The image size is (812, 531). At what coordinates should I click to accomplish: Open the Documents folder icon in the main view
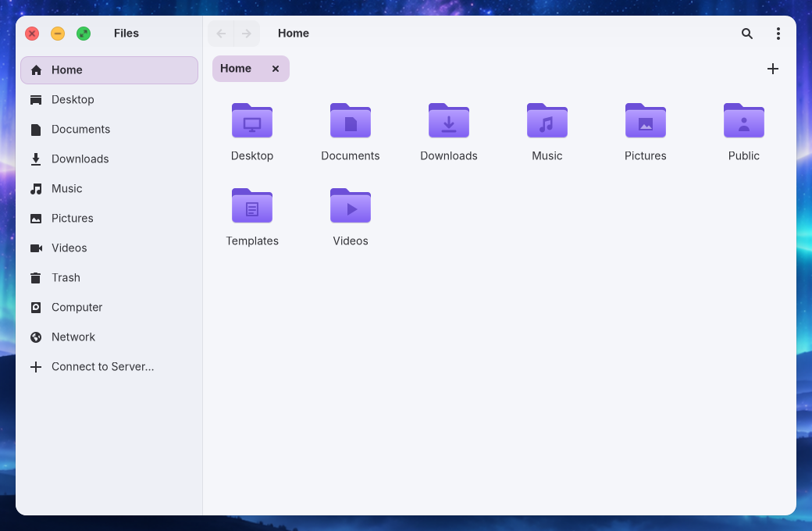click(350, 121)
